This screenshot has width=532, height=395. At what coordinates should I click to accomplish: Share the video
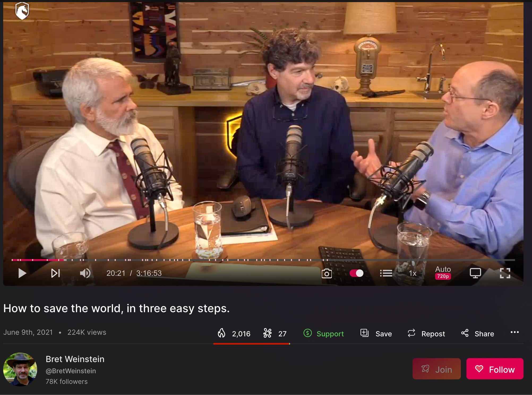(x=477, y=333)
